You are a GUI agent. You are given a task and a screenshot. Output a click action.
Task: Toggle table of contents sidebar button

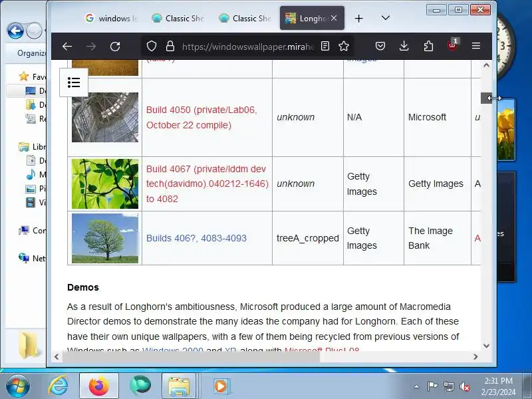coord(74,82)
